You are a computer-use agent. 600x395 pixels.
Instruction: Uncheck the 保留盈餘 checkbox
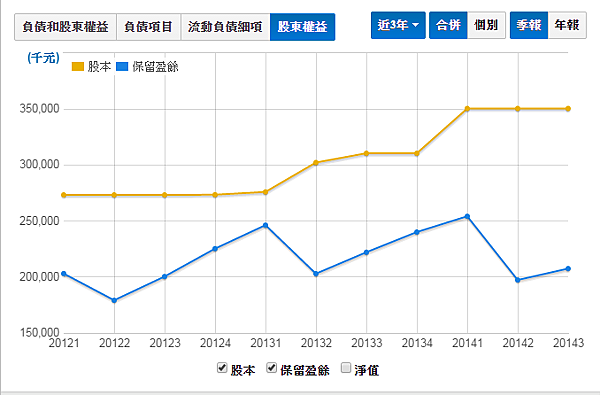tap(272, 368)
